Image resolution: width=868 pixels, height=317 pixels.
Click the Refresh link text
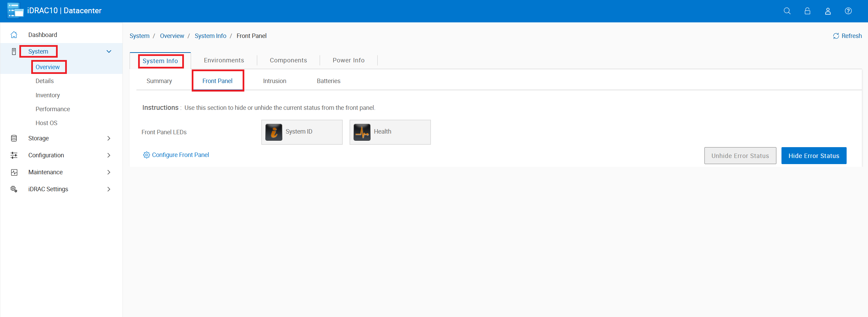click(x=851, y=36)
